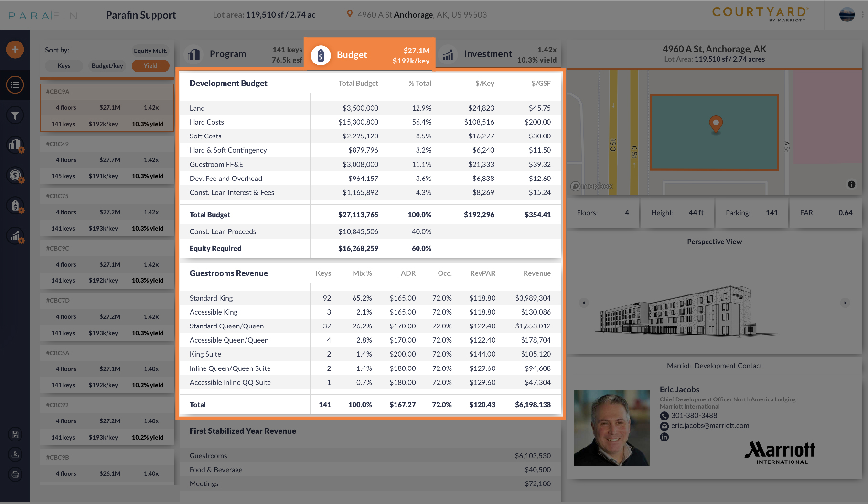Click the download icon in sidebar

tap(15, 454)
